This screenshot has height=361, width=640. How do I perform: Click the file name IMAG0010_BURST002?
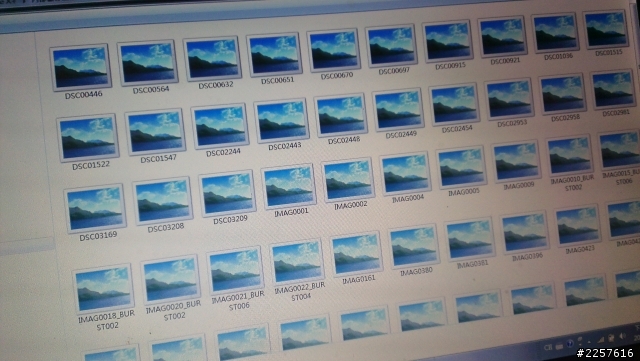tap(572, 183)
